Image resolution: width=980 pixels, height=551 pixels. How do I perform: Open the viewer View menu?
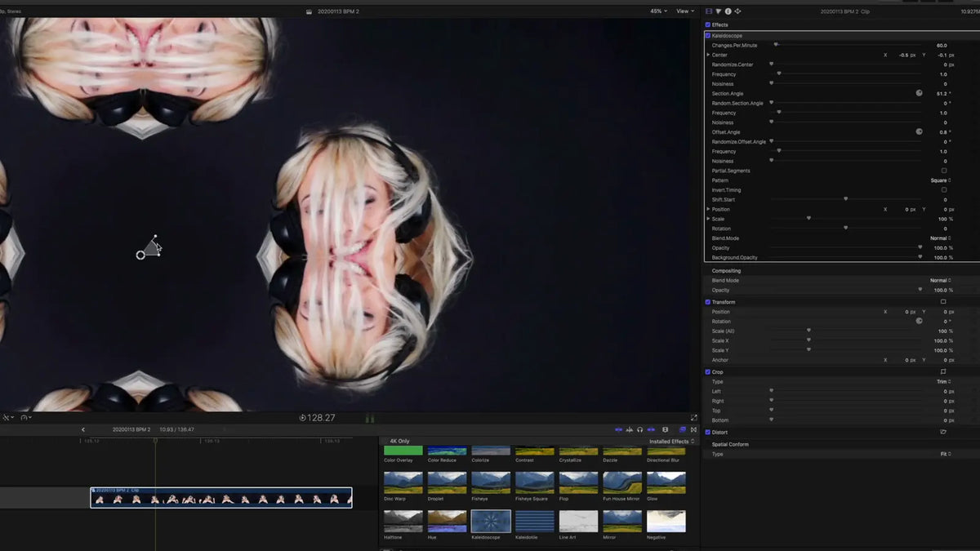click(x=684, y=11)
